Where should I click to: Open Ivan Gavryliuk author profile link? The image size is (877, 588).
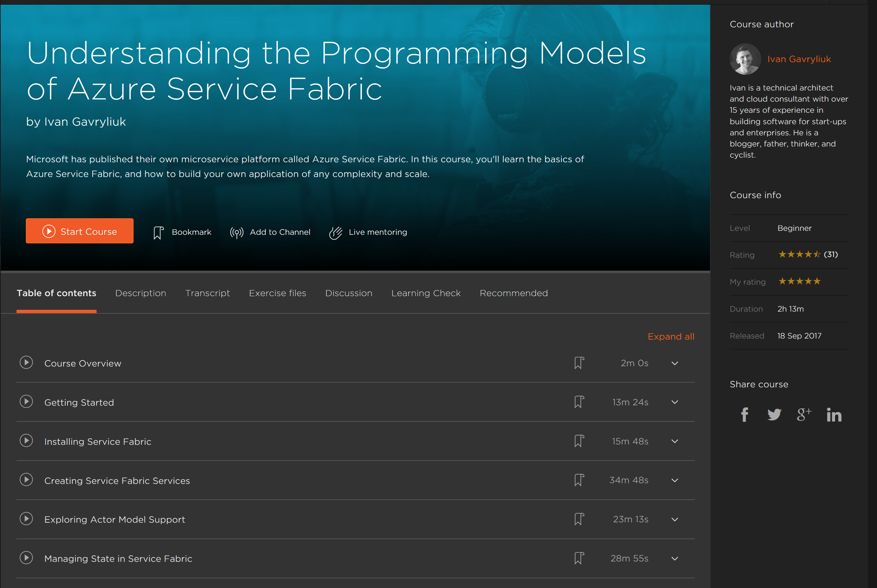pos(799,59)
